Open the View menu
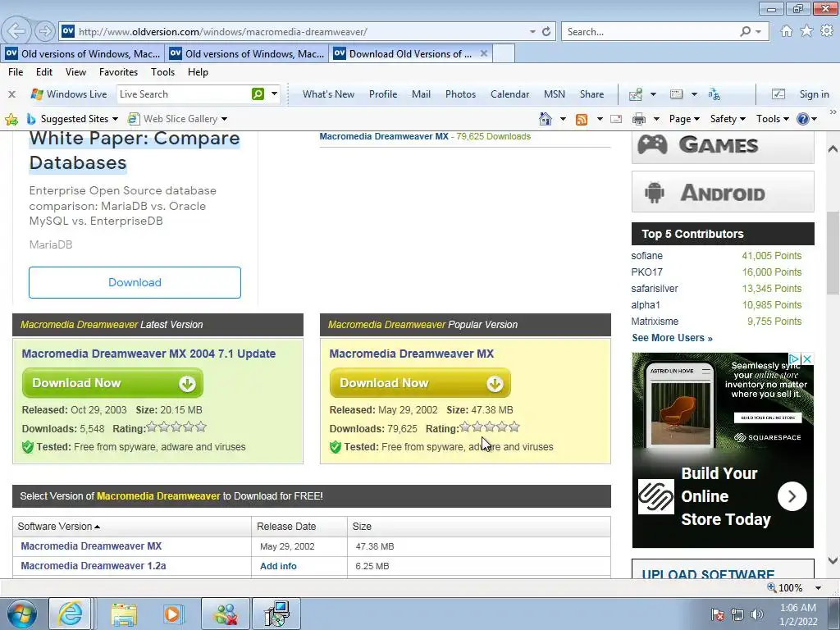840x630 pixels. pyautogui.click(x=75, y=72)
